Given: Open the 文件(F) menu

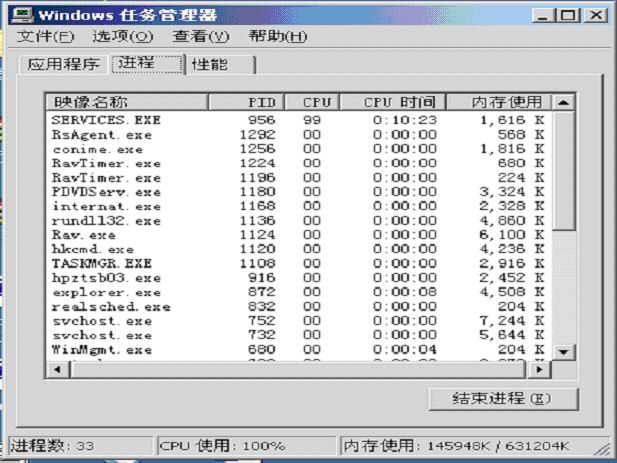Looking at the screenshot, I should (45, 37).
